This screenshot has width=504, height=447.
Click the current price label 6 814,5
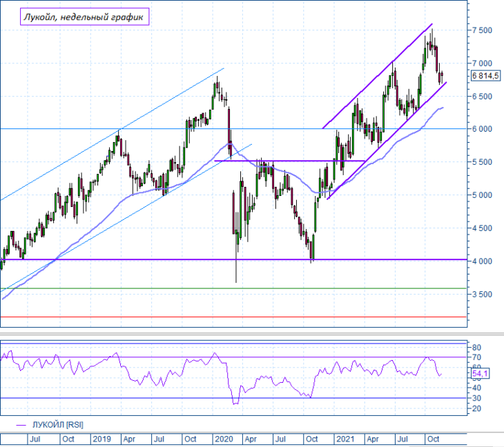(x=485, y=76)
